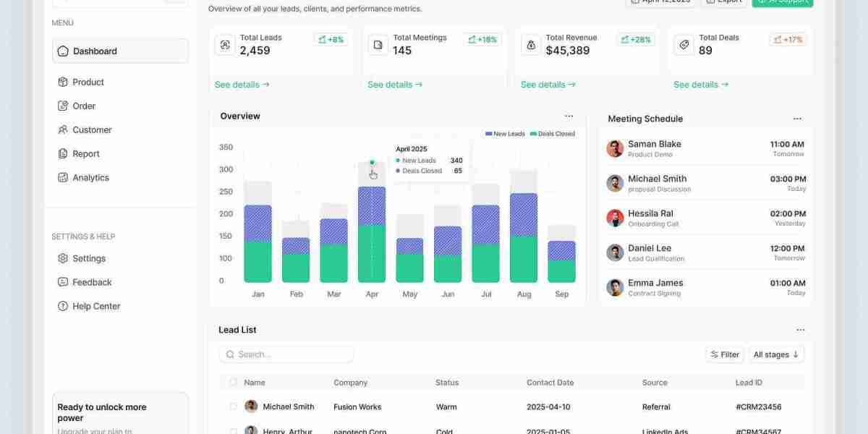Click Lead ID #CRM23456

pyautogui.click(x=759, y=407)
